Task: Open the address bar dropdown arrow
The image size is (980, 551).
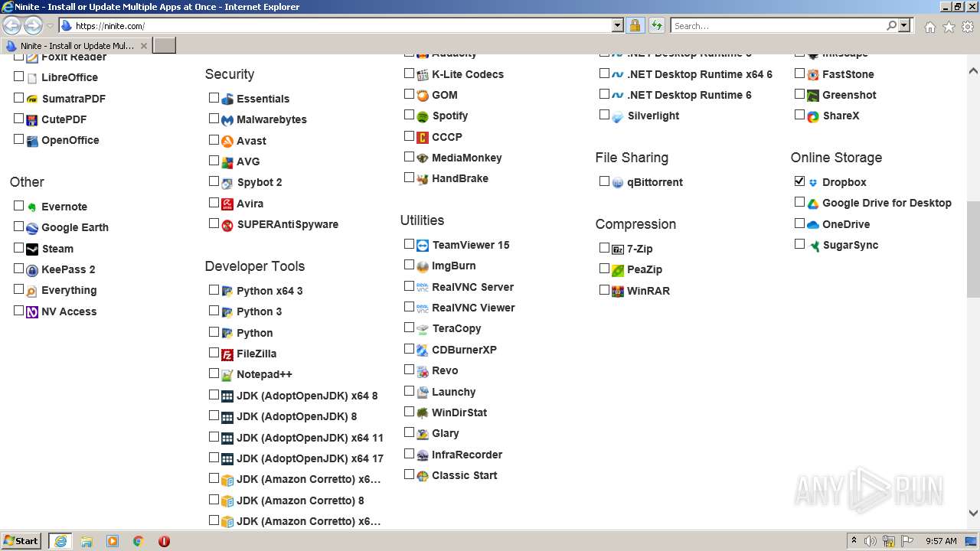Action: coord(618,25)
